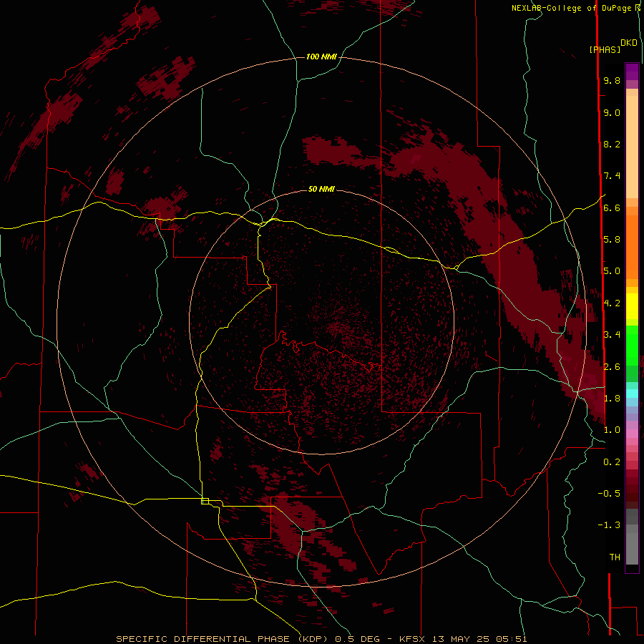Image resolution: width=644 pixels, height=644 pixels.
Task: Click the -1.3 scale value
Action: 609,525
